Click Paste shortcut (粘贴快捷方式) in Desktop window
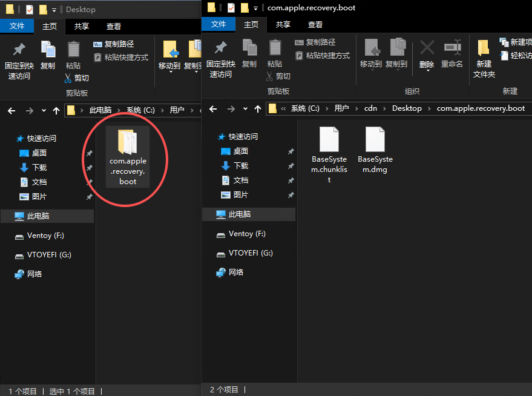Viewport: 532px width, 396px height. tap(121, 58)
